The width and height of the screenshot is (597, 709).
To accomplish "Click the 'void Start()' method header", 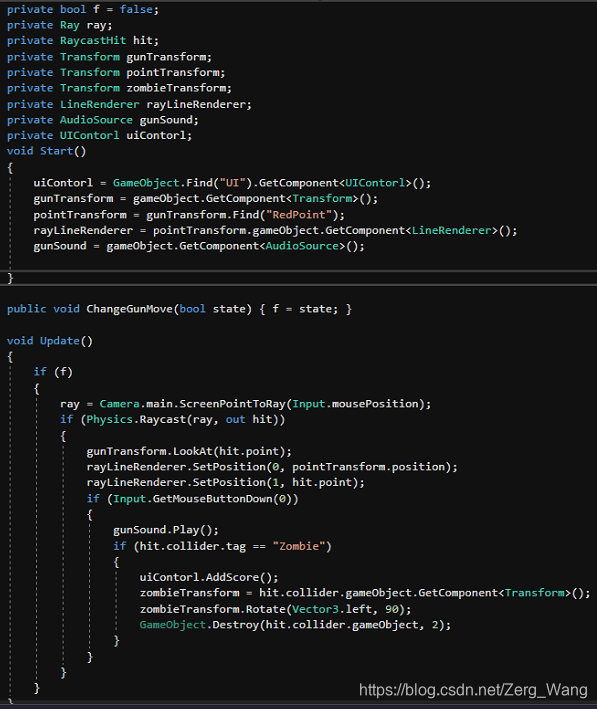I will click(46, 151).
